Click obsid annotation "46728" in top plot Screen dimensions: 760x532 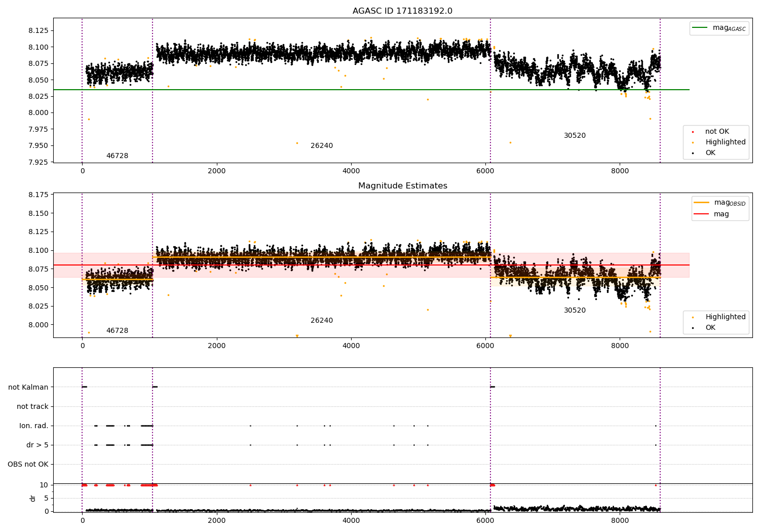[117, 156]
